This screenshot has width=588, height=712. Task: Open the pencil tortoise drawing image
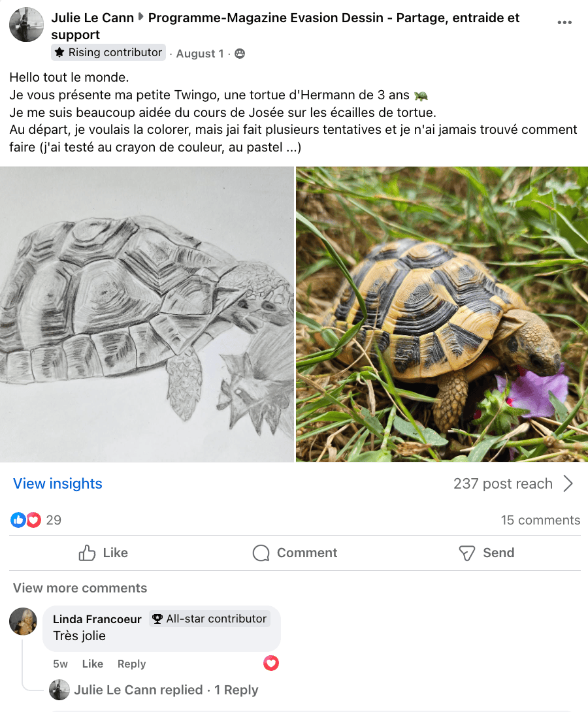pos(146,314)
